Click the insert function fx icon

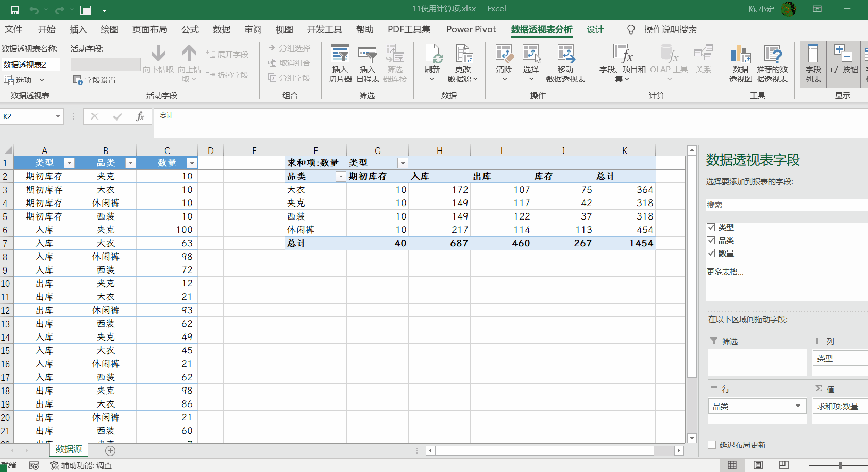(140, 117)
